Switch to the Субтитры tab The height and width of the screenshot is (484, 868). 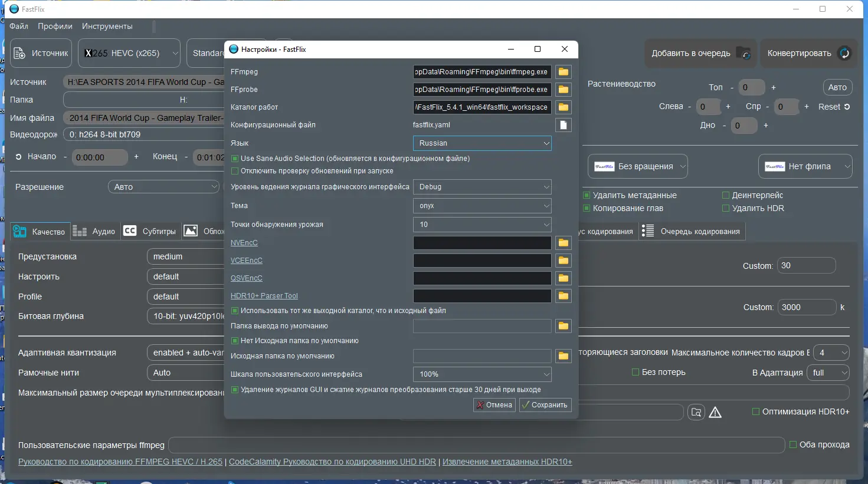point(150,232)
